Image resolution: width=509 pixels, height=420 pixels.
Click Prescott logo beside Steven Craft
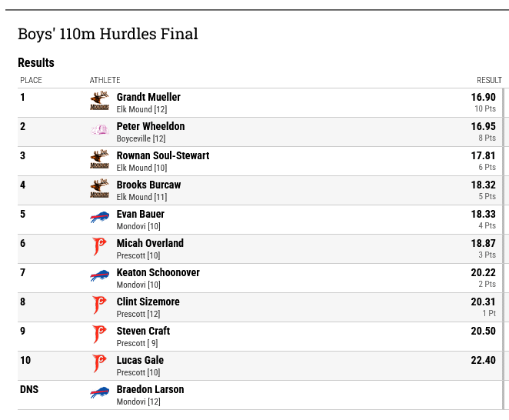pos(99,335)
